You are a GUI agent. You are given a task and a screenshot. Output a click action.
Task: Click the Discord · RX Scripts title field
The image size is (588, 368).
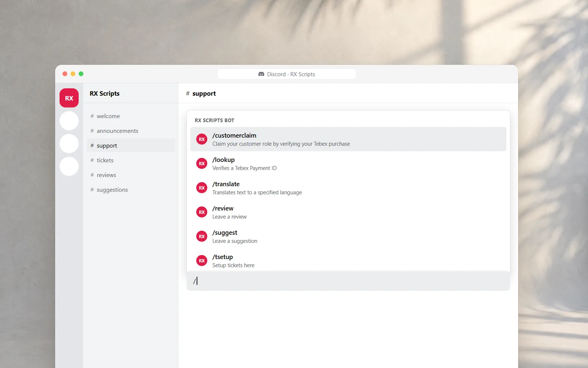click(x=287, y=74)
